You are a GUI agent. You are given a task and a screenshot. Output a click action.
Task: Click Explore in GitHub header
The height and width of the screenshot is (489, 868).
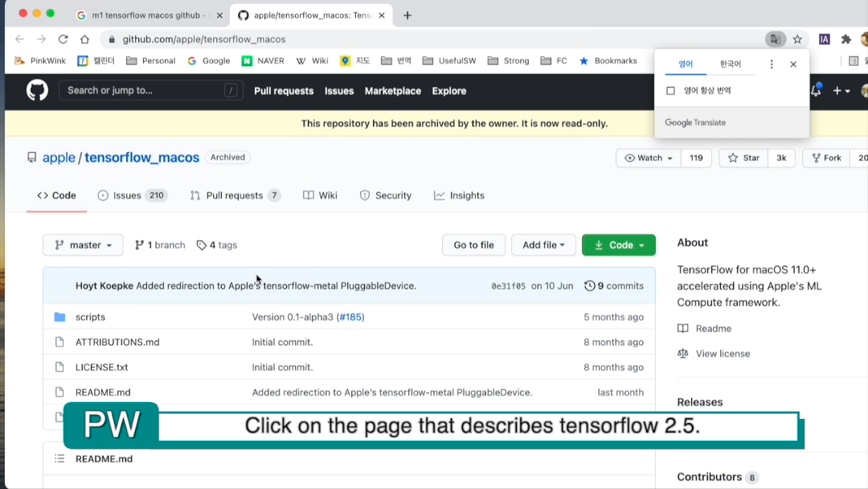(x=449, y=91)
